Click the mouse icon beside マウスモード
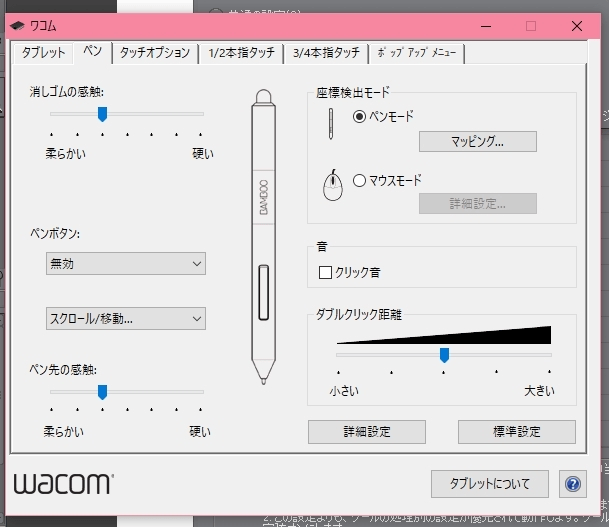 [333, 185]
